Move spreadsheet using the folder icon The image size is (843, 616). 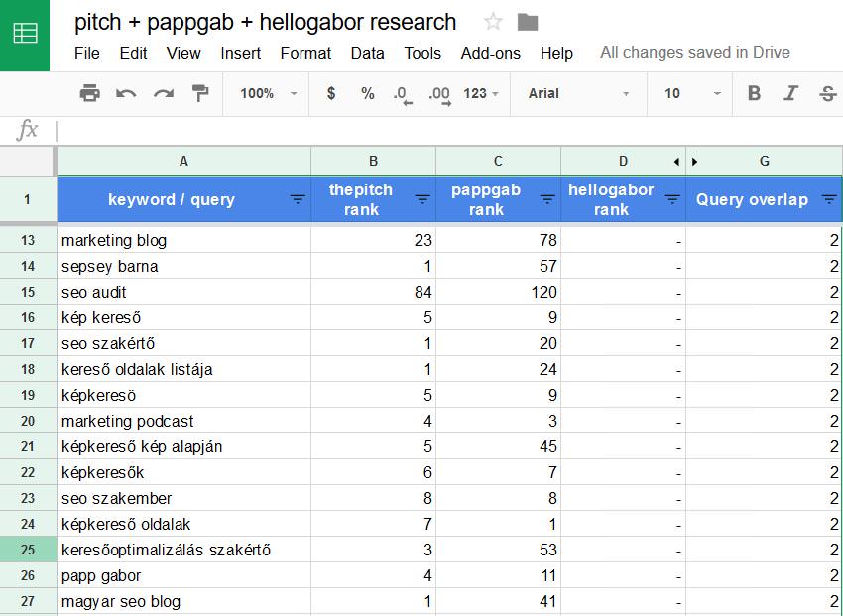(528, 23)
